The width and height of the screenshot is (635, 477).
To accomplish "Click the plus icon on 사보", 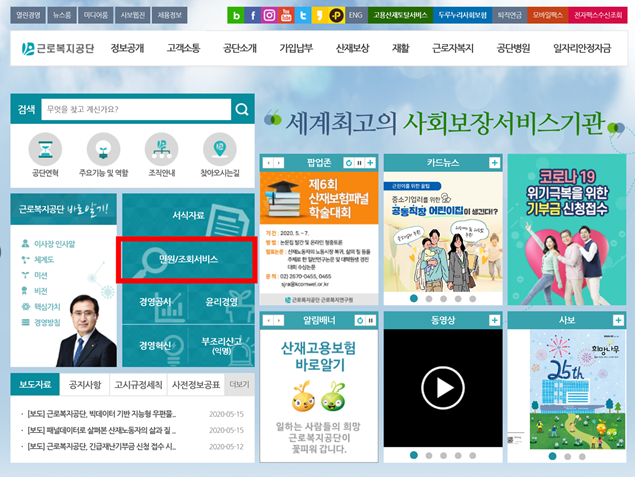I will (x=618, y=320).
